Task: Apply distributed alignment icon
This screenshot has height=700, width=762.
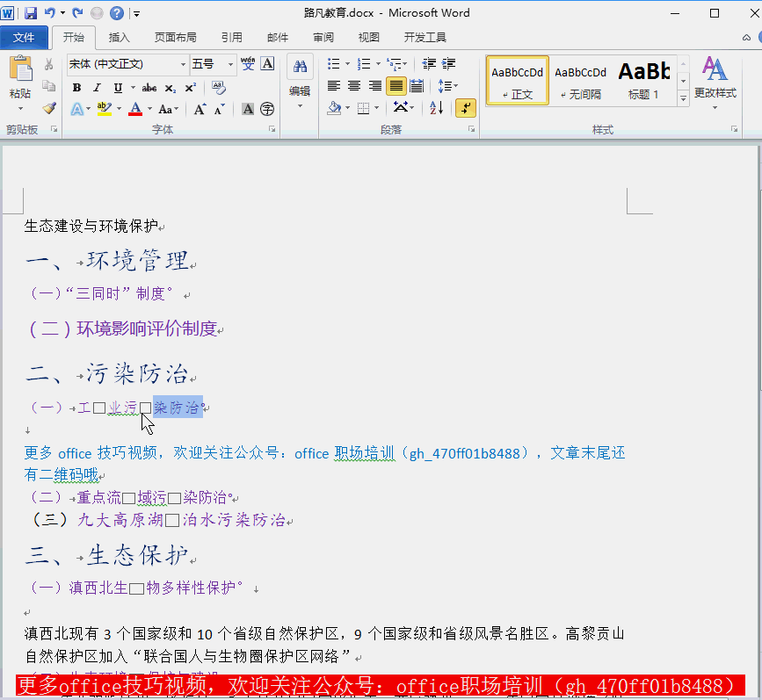Action: (417, 86)
